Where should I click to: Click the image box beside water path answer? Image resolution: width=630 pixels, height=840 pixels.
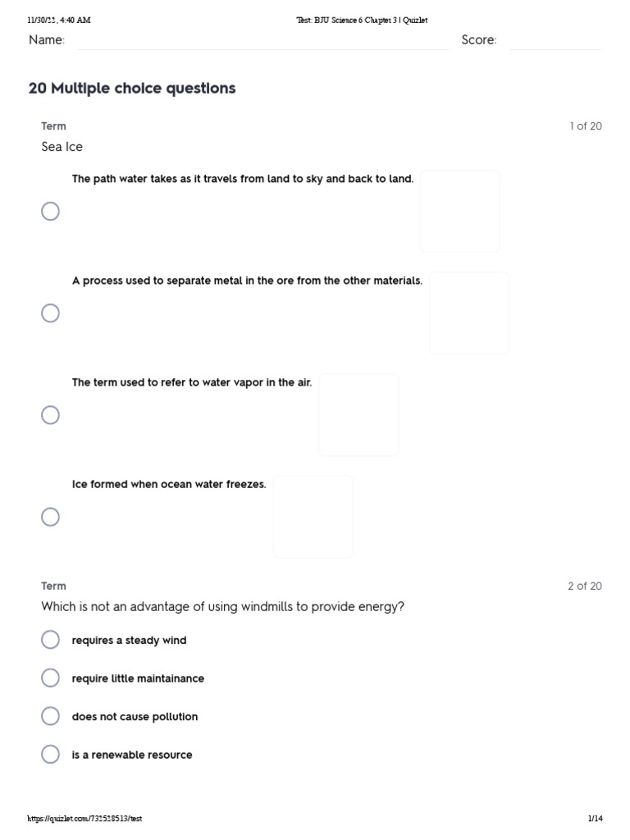[x=459, y=211]
